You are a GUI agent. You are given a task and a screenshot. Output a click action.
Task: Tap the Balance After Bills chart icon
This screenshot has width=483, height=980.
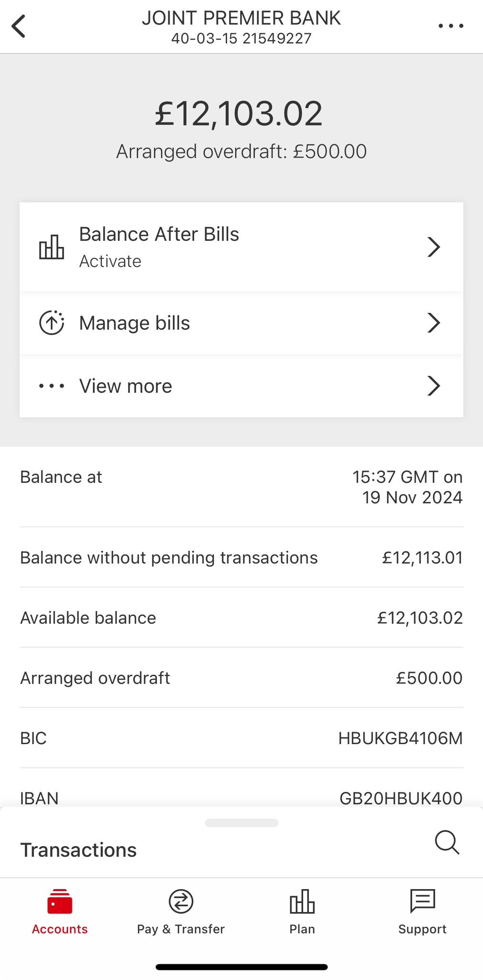[51, 247]
